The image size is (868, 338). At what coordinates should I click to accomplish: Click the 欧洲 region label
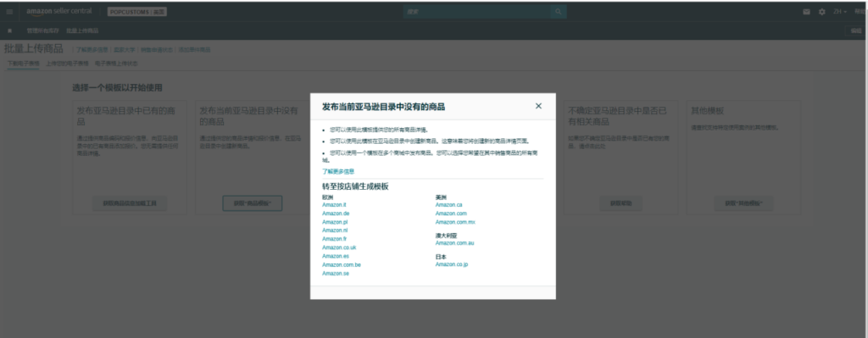(328, 197)
